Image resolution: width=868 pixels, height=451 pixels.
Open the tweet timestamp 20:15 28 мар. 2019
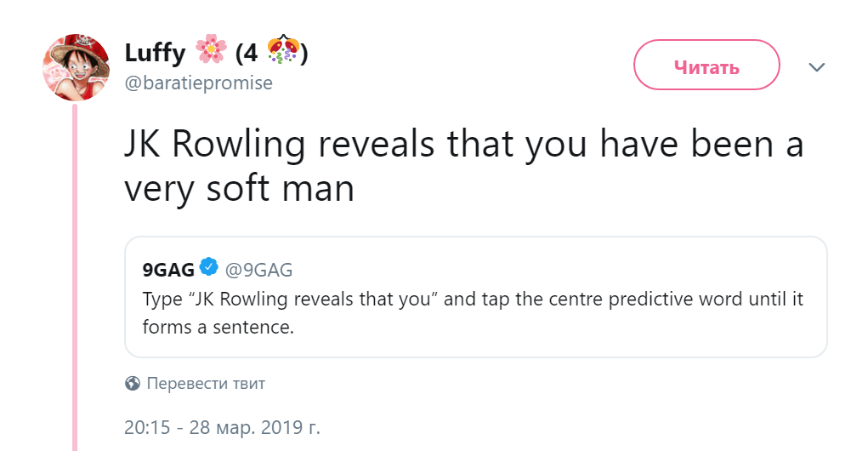coord(222,427)
